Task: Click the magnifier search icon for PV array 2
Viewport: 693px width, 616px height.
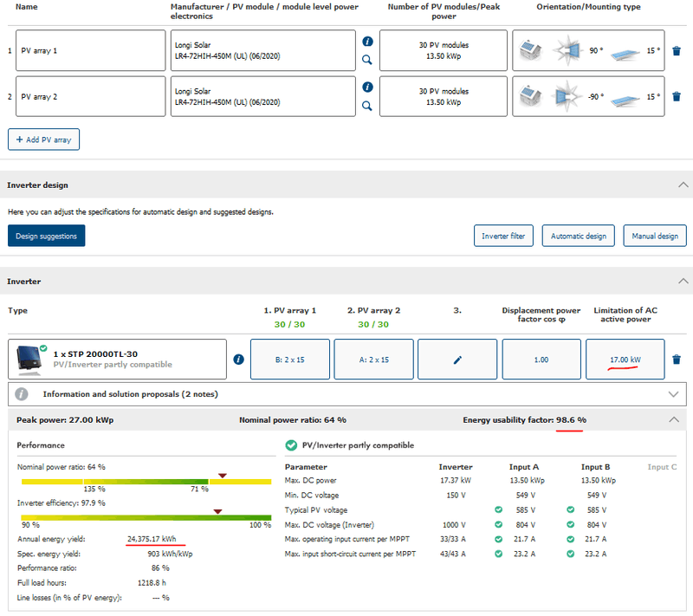Action: pos(367,106)
